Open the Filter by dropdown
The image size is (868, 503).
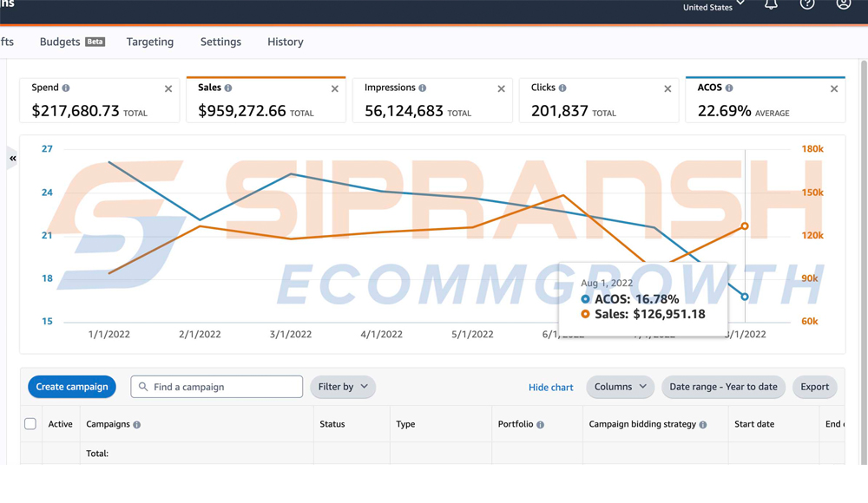[x=343, y=387]
